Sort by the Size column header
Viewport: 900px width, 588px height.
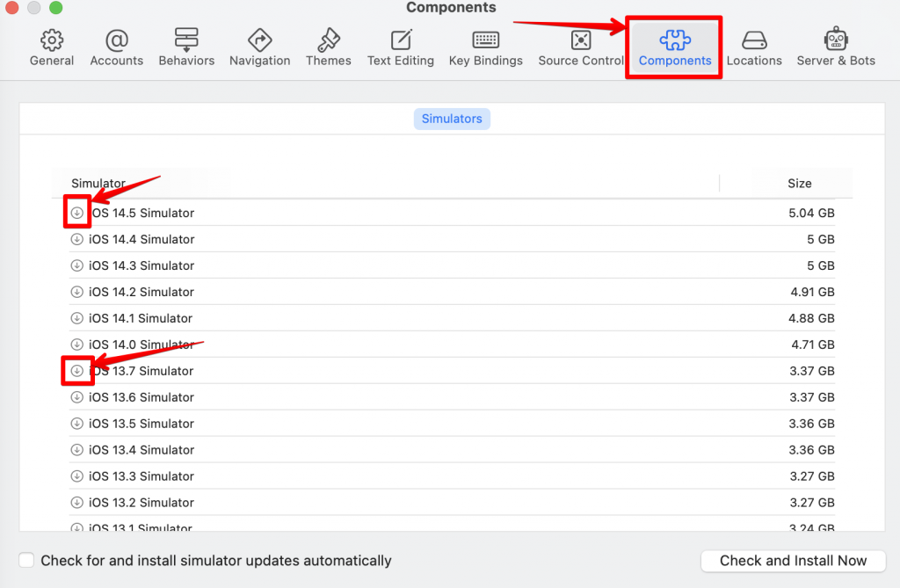click(x=799, y=183)
